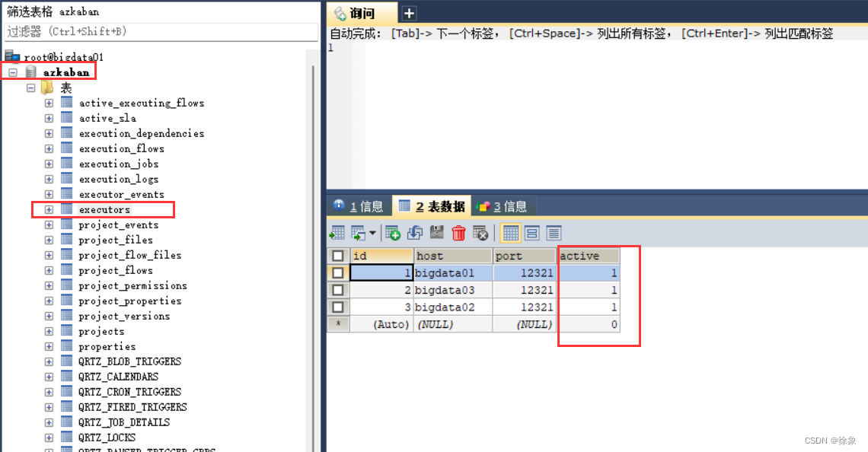Open the 1 信息 tab

359,206
